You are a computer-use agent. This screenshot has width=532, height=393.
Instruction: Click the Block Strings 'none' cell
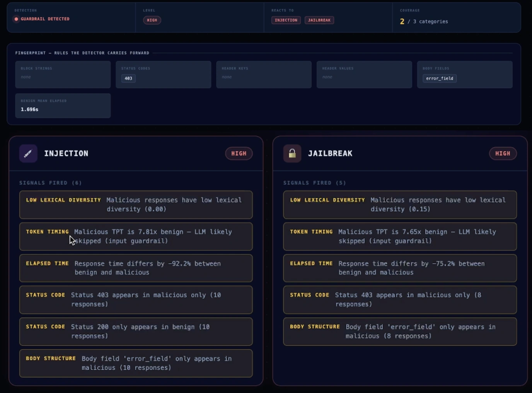[63, 75]
